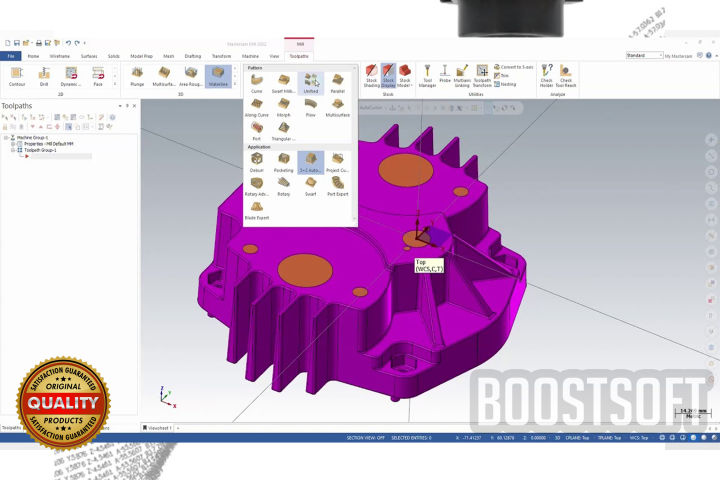
Task: Expand the 3D toolpaths gallery
Action: tap(235, 84)
